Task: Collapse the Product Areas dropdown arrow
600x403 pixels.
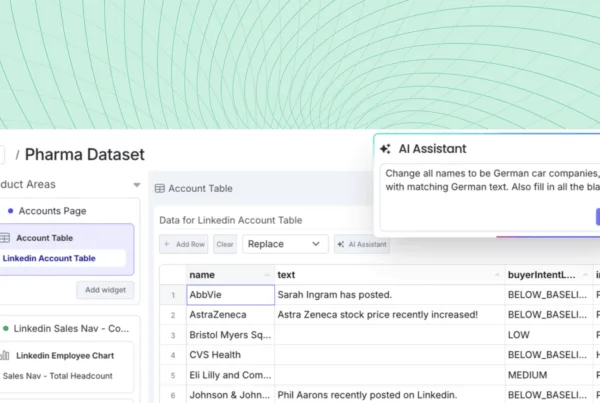Action: (137, 185)
